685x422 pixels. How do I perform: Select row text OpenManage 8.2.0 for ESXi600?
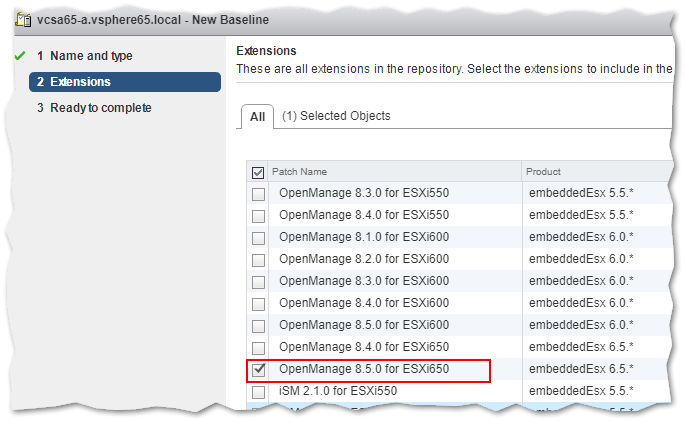[364, 259]
